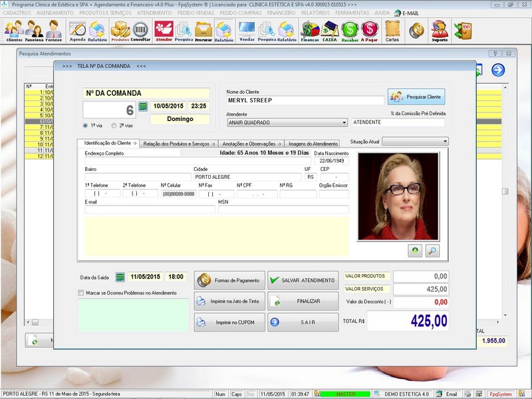
Task: Click the green MASTER status indicator
Action: (x=345, y=394)
